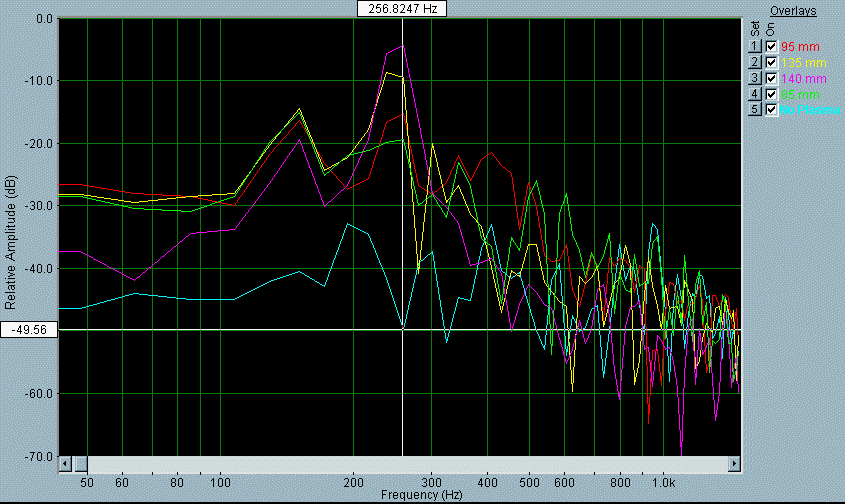The height and width of the screenshot is (504, 845).
Task: Toggle the 140 mm overlay checkbox
Action: [771, 78]
